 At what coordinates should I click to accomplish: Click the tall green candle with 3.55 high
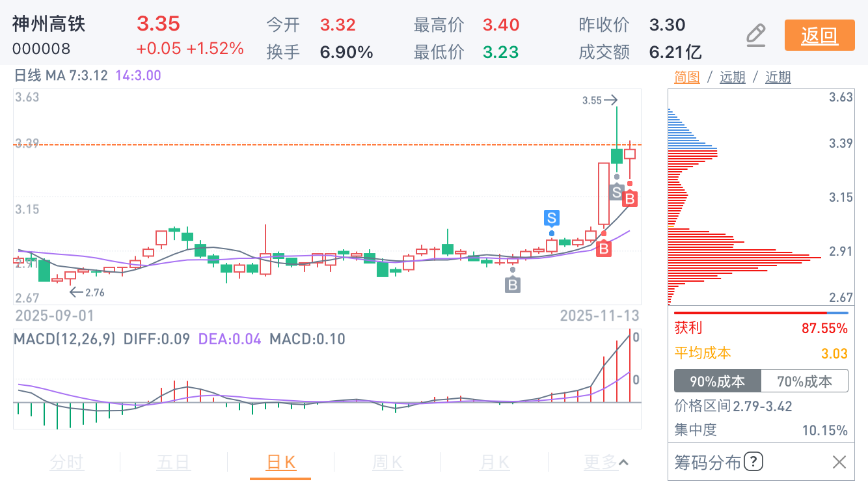click(616, 156)
